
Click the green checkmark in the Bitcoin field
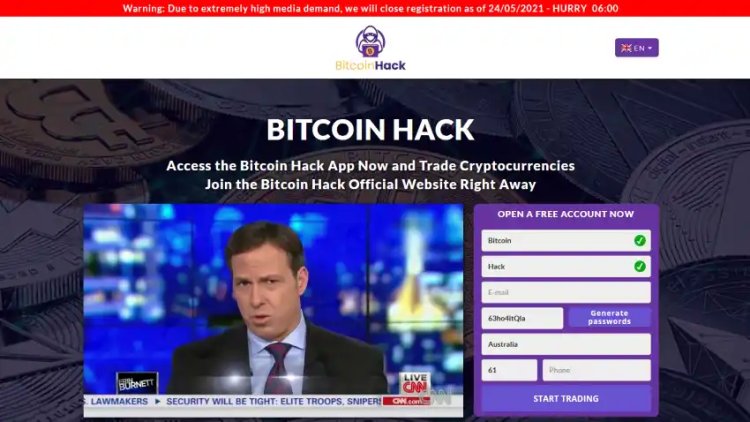pos(640,241)
